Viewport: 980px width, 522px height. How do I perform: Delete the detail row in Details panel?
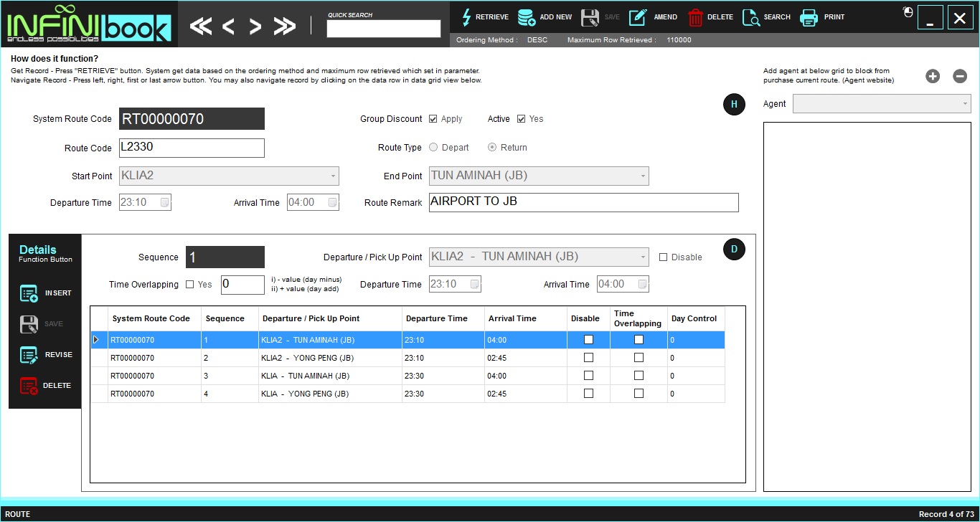45,386
